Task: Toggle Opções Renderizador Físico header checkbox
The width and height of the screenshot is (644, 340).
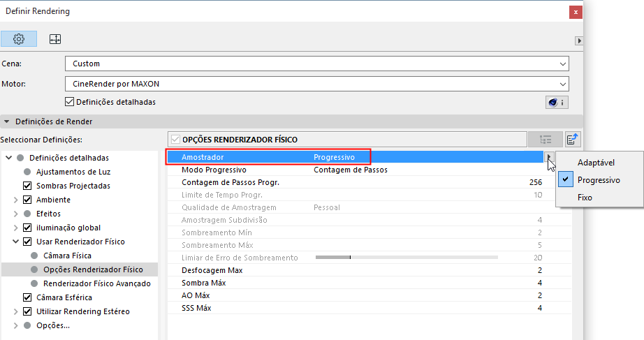Action: pos(175,140)
